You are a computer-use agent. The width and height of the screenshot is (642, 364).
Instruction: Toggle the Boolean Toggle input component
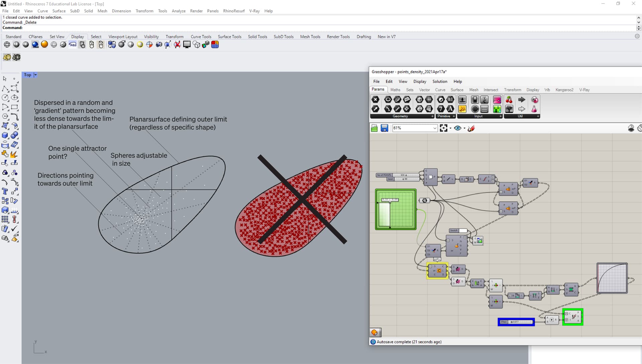[x=474, y=100]
